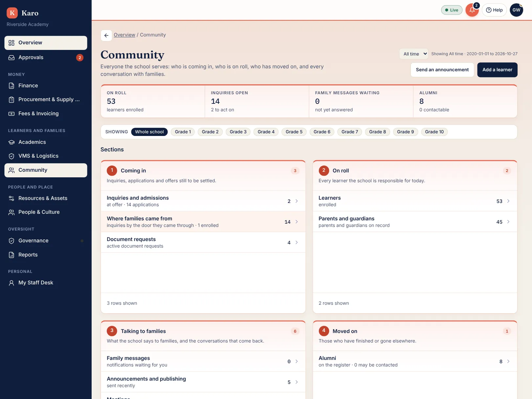Click the Procurement & Supply sidebar icon
532x399 pixels.
tap(11, 100)
